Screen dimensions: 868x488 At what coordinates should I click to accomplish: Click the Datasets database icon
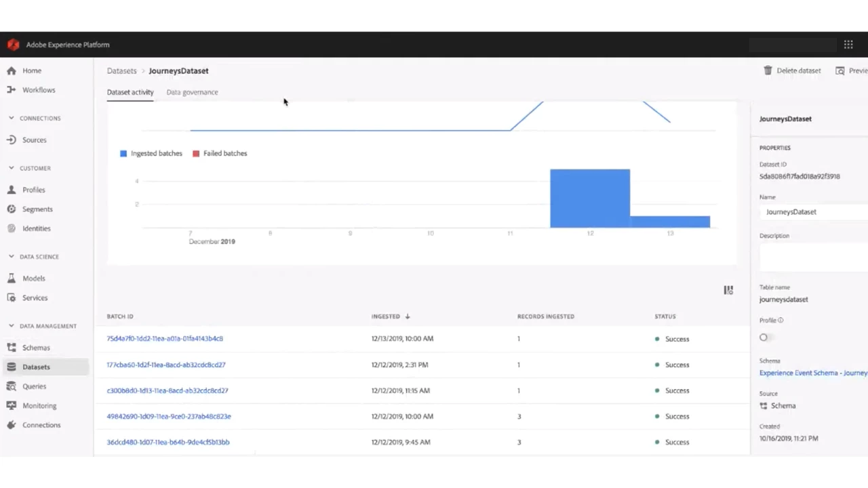pyautogui.click(x=12, y=367)
